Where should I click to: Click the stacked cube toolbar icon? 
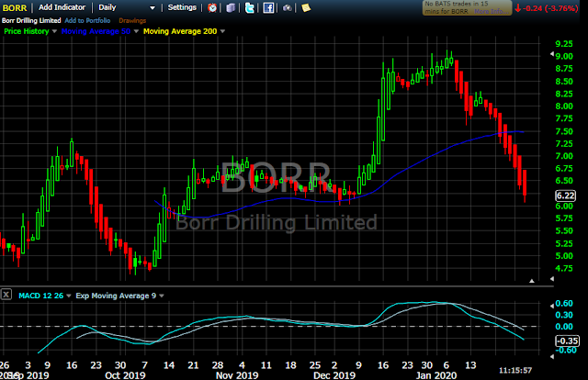coord(231,8)
